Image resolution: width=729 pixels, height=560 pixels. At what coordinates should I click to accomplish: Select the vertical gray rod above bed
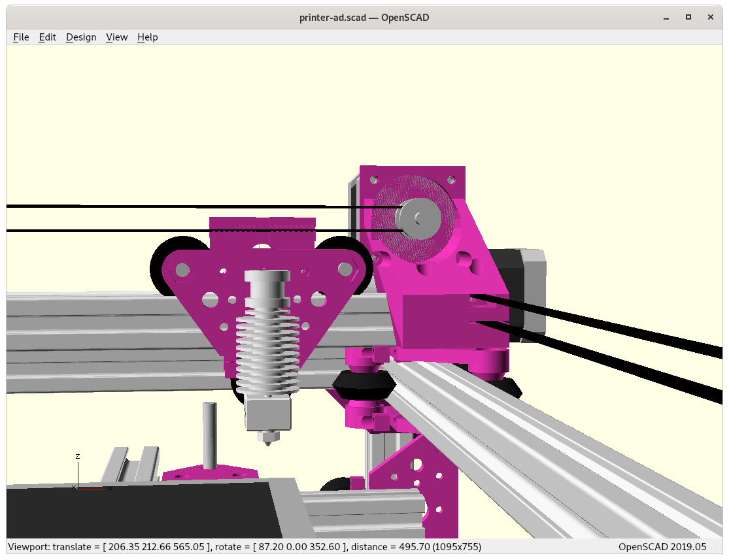[x=210, y=435]
